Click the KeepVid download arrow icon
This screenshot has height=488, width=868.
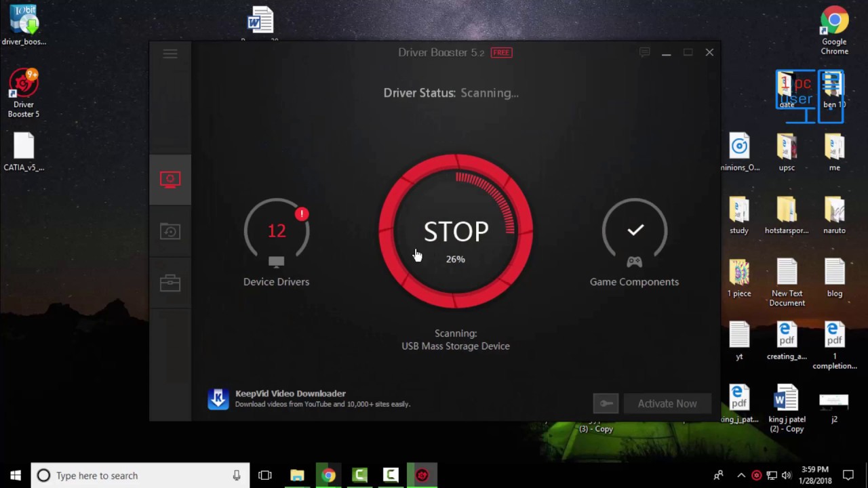[x=218, y=399]
